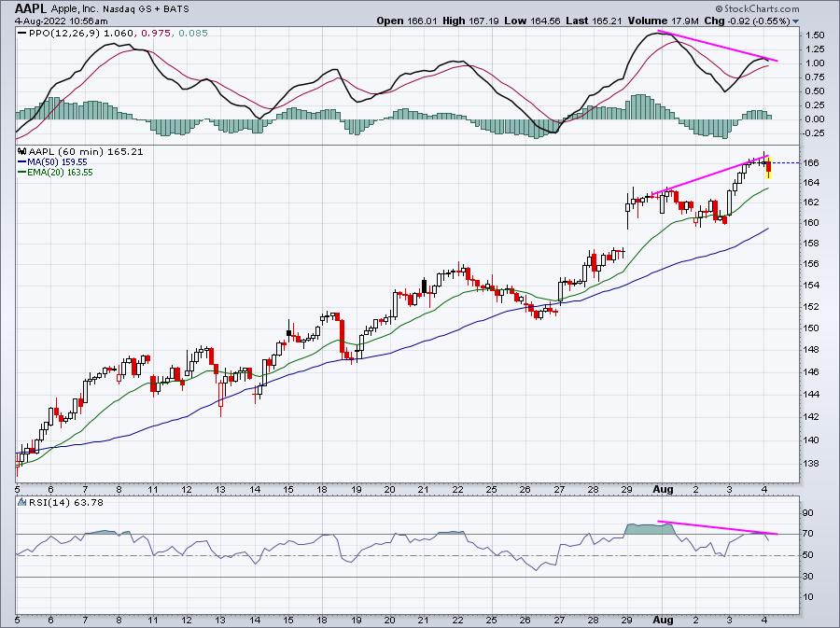Click the Aug label on price chart date axis
This screenshot has height=628, width=840.
(664, 489)
